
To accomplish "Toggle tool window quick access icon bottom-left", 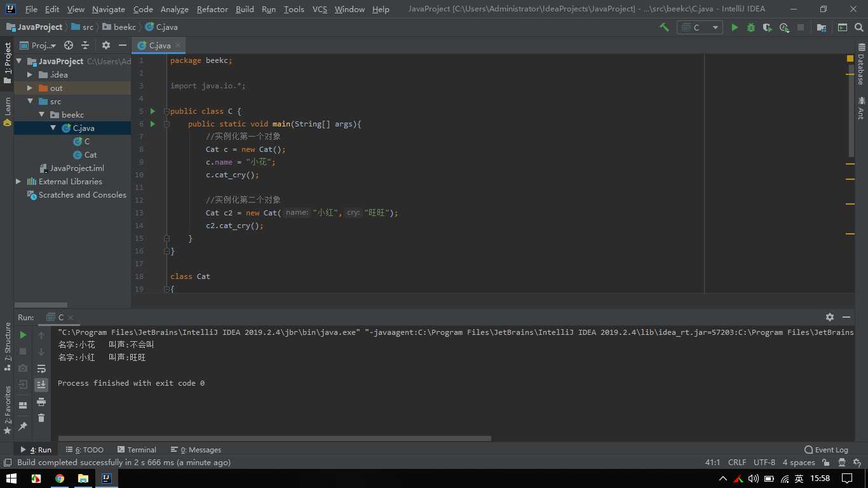I will [x=8, y=463].
